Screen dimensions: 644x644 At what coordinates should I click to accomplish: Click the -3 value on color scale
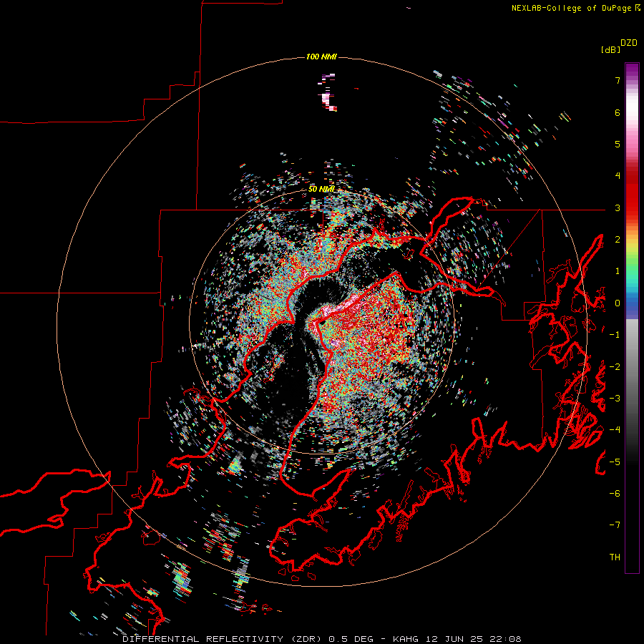coord(615,399)
